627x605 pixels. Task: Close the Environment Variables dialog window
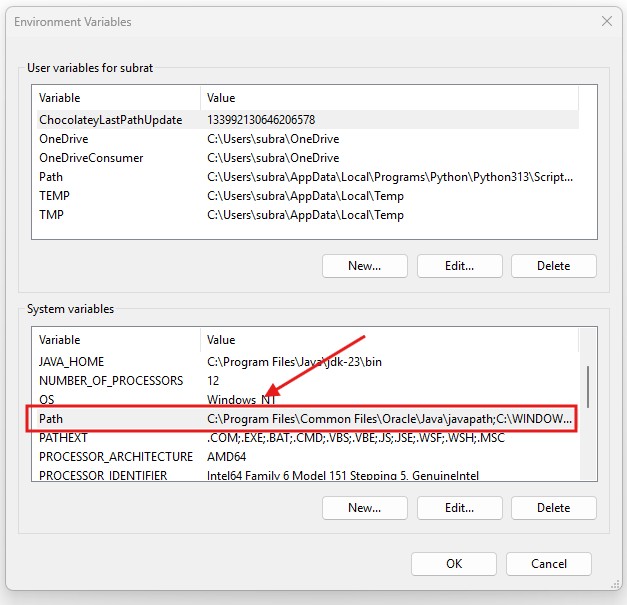pos(606,21)
